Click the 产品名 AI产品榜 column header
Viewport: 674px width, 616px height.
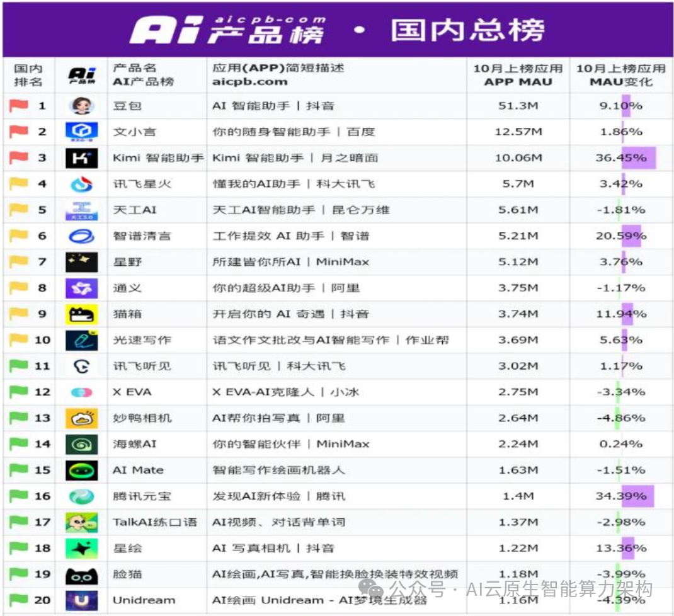click(x=143, y=75)
